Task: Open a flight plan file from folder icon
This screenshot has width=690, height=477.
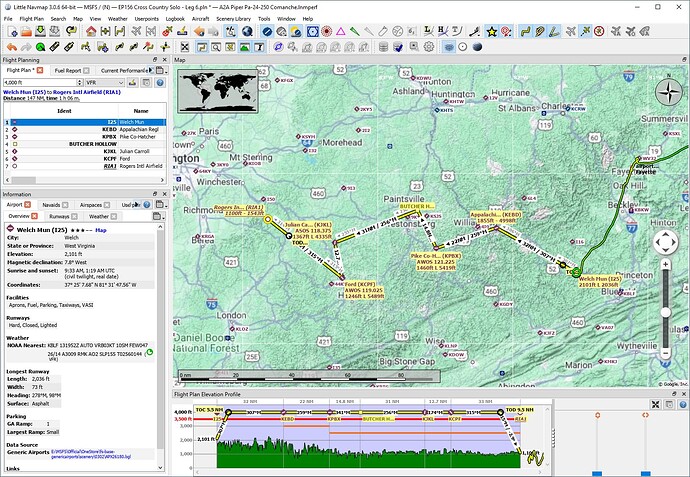Action: point(26,31)
